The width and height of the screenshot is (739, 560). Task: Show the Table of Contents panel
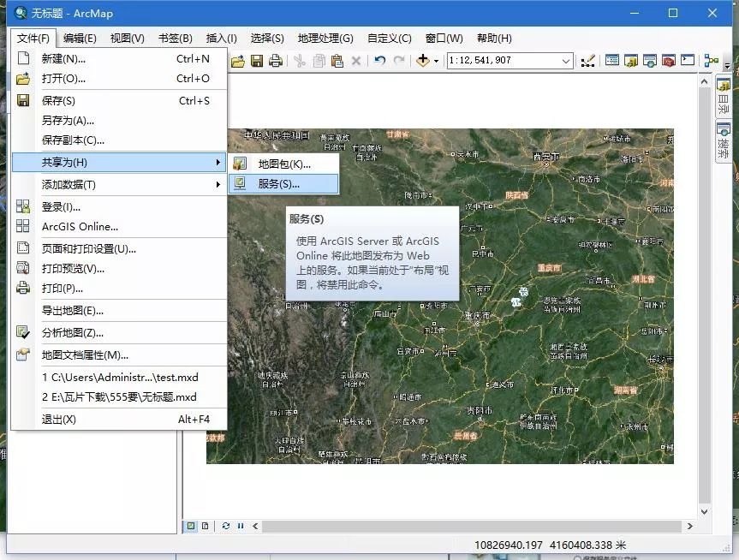point(611,60)
